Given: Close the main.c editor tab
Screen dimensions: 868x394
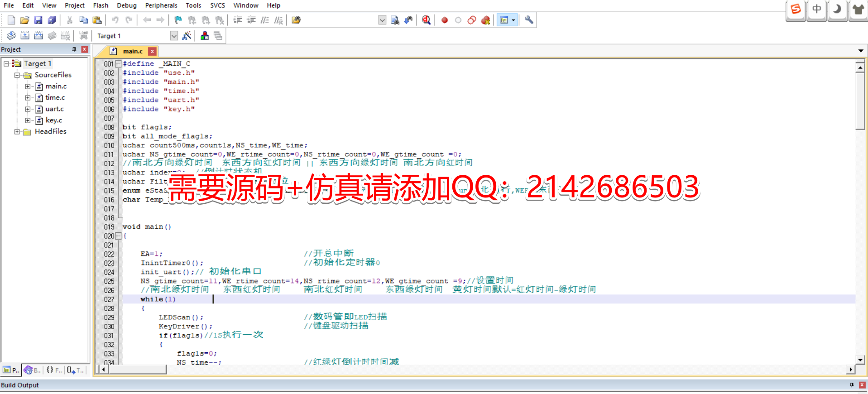Looking at the screenshot, I should coord(153,52).
